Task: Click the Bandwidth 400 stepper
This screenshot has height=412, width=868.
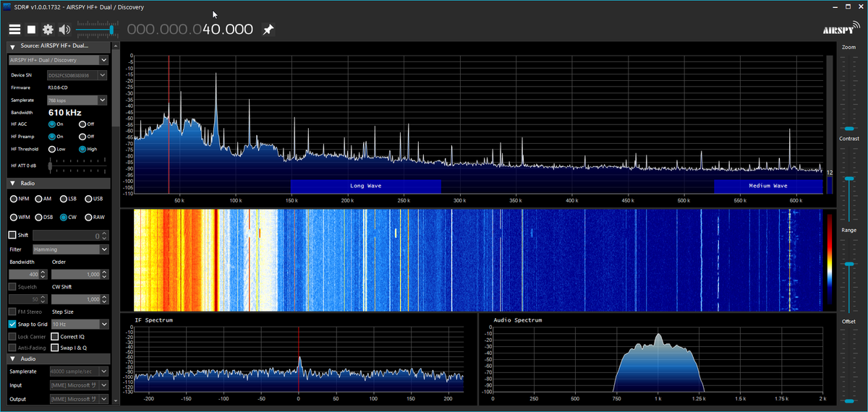Action: click(28, 275)
